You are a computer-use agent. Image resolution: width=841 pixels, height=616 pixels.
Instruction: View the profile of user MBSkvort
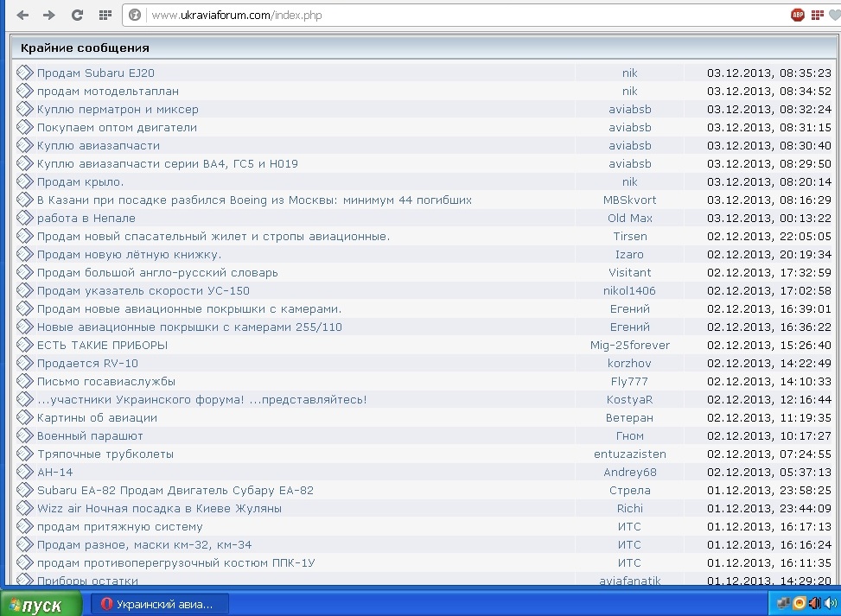point(629,200)
